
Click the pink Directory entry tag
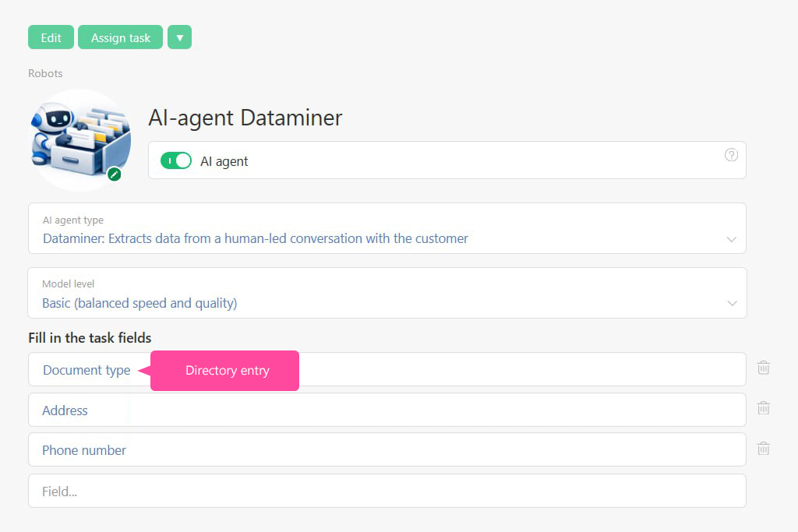pos(227,371)
